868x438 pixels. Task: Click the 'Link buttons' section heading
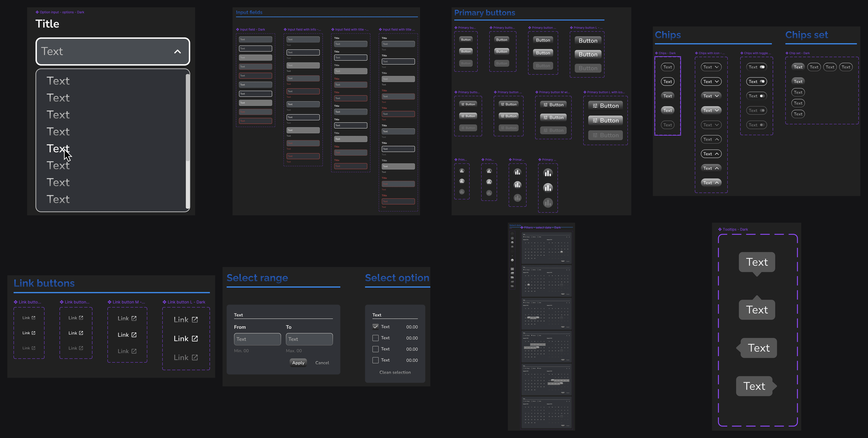[44, 283]
